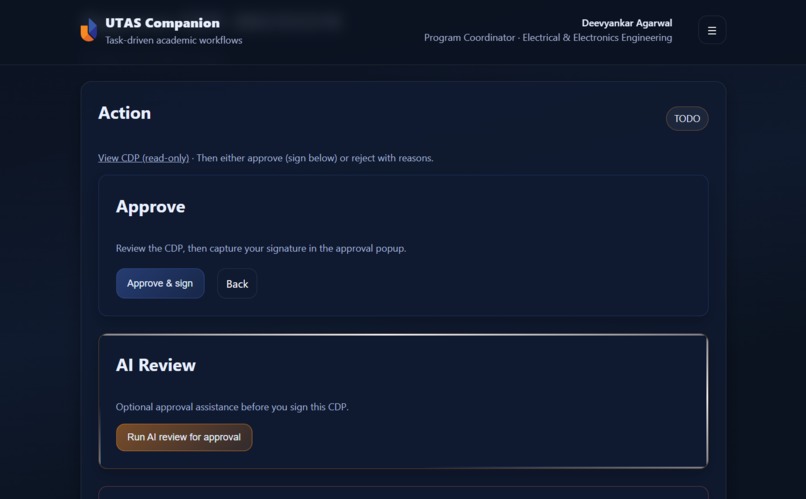Click the TODO status badge
Screen dimensions: 806x499
pyautogui.click(x=687, y=119)
